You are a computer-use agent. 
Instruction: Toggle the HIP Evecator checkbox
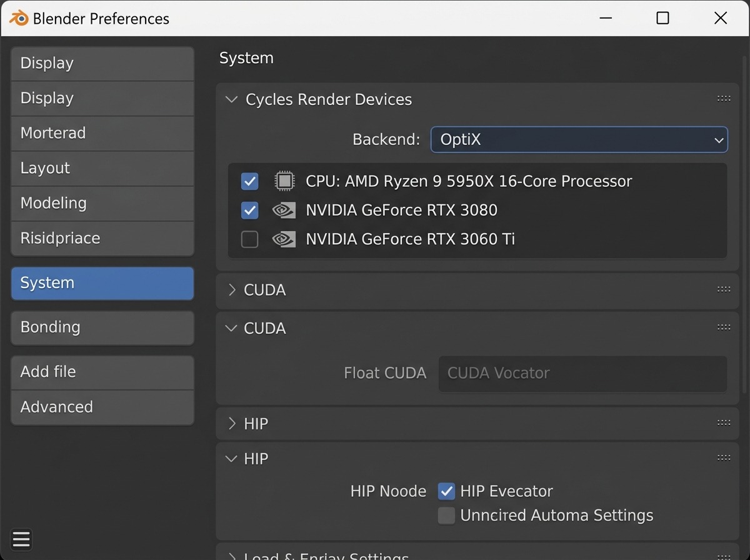tap(446, 491)
